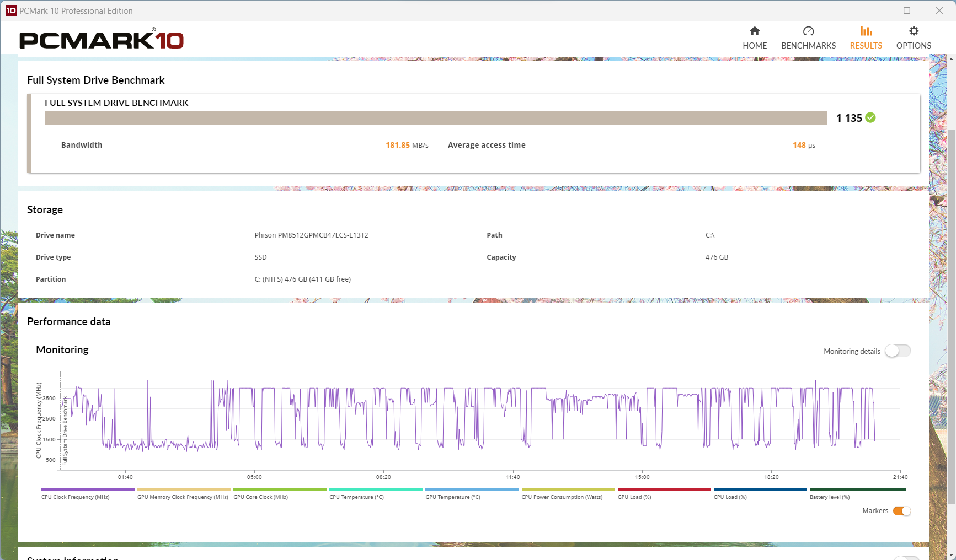
Task: Turn off the Markers toggle
Action: coord(902,511)
